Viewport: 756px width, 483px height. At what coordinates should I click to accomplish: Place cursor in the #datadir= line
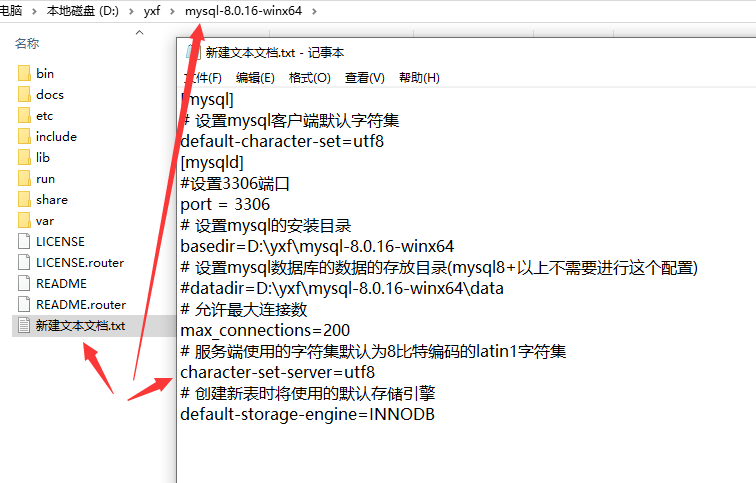click(x=342, y=288)
